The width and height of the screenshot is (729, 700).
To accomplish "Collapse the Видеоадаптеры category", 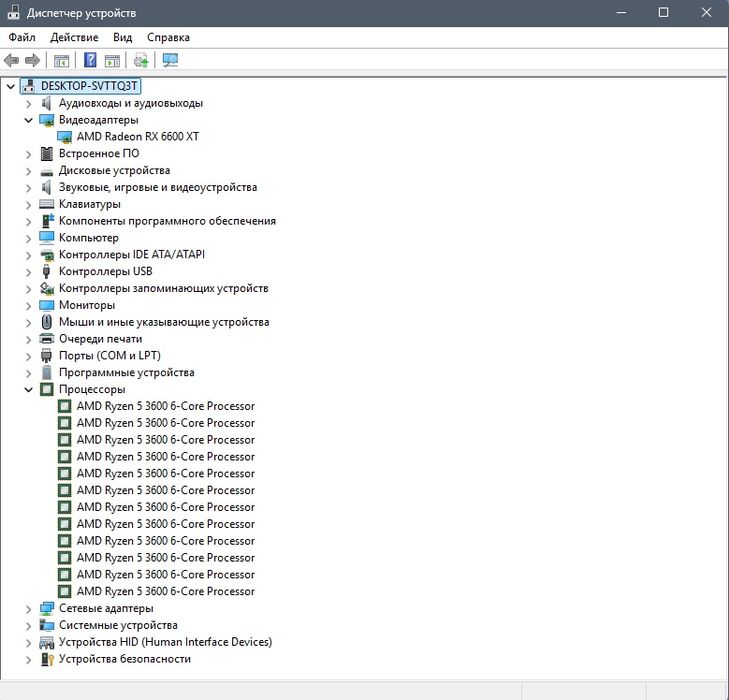I will 28,120.
